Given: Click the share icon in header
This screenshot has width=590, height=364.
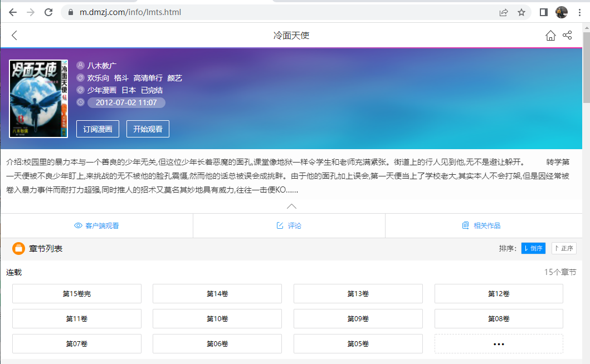Looking at the screenshot, I should point(567,36).
